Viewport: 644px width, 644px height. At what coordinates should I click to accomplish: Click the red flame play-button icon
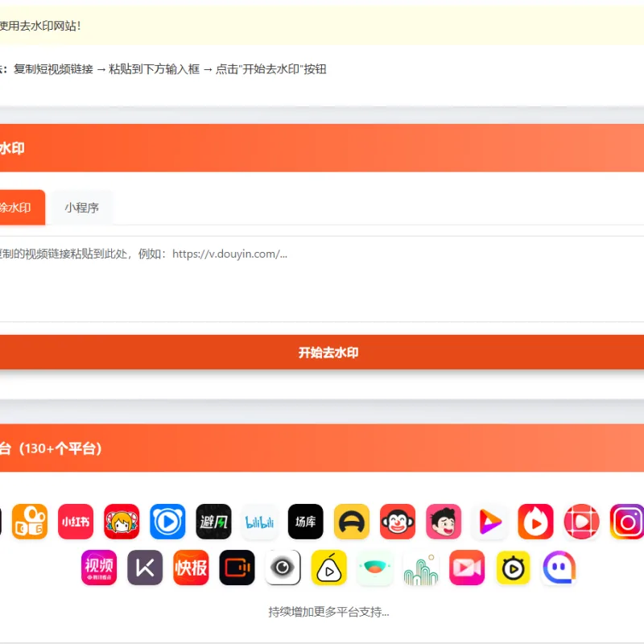[x=535, y=522]
